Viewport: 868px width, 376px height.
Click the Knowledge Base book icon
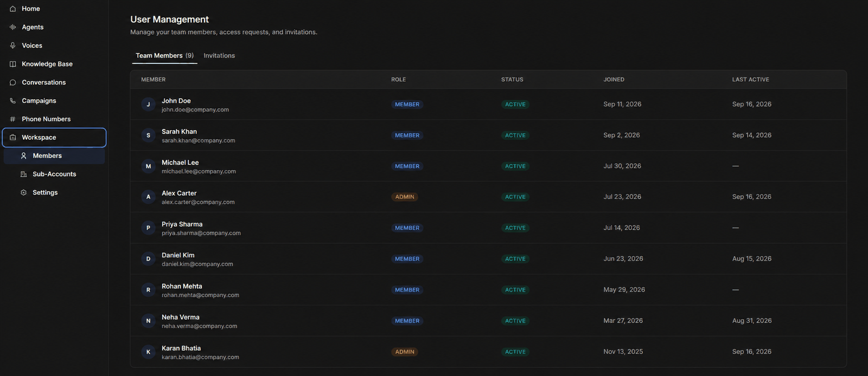[x=12, y=64]
